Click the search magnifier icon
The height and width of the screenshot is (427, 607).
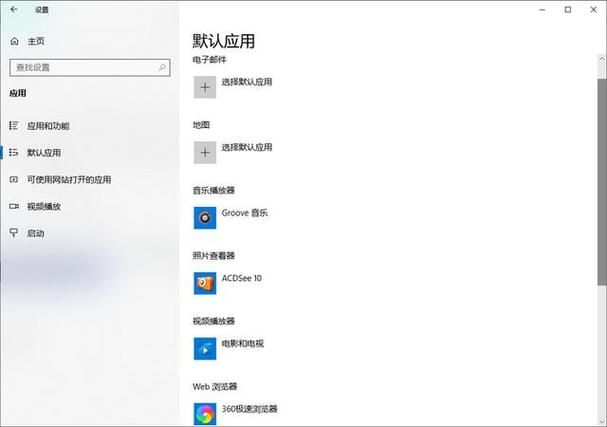click(x=162, y=67)
